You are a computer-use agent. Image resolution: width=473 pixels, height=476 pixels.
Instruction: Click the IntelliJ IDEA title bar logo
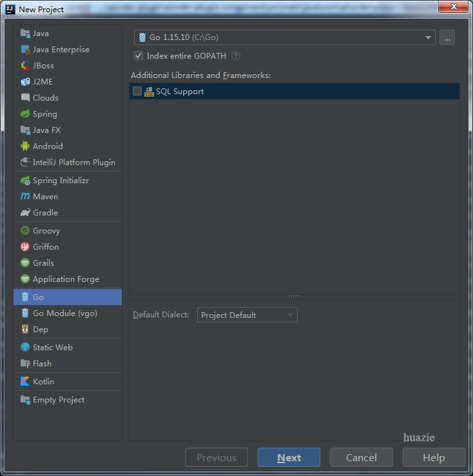pos(10,10)
